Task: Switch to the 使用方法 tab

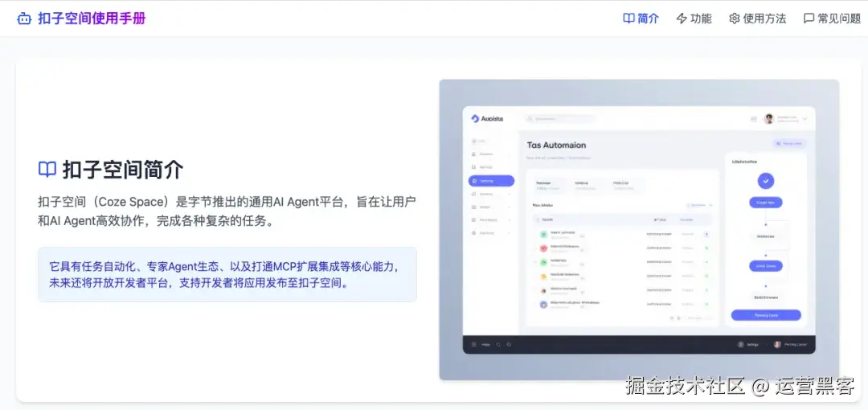Action: click(x=757, y=18)
